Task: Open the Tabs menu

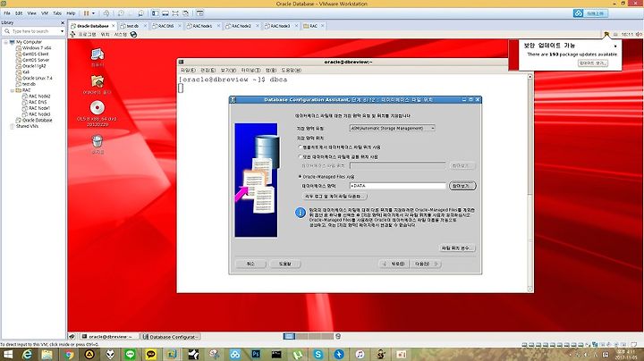Action: tap(57, 13)
